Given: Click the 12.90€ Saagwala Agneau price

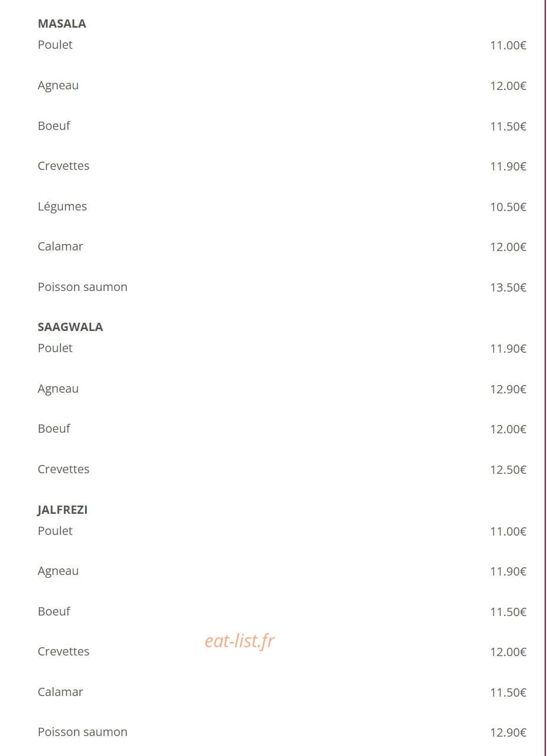Looking at the screenshot, I should pos(508,389).
